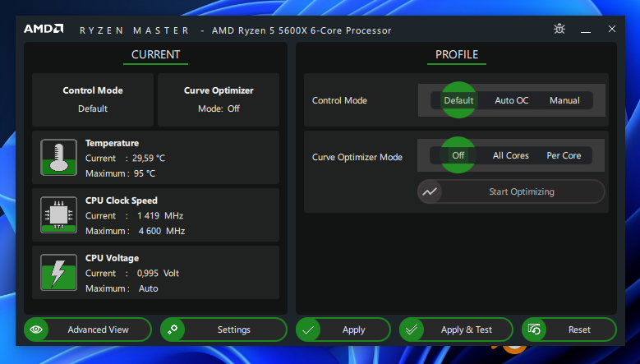Image resolution: width=640 pixels, height=364 pixels.
Task: Click the AMD logo in title bar
Action: click(44, 29)
